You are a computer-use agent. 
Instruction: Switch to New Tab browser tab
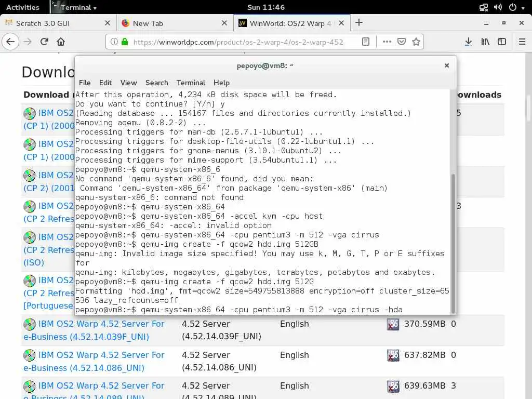(x=175, y=23)
